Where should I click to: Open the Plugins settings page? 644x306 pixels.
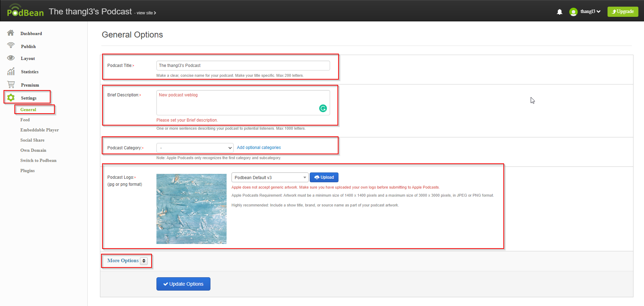(x=27, y=171)
